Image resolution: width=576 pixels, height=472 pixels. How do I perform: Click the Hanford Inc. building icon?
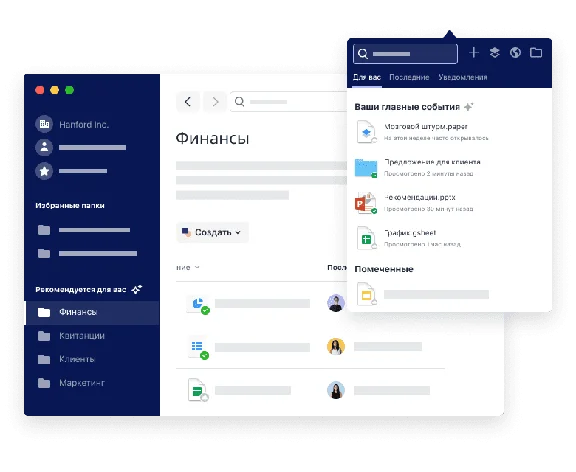click(x=44, y=124)
